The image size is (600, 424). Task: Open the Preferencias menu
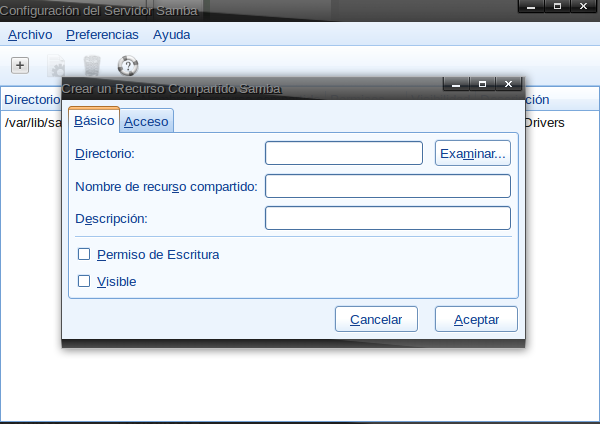[102, 35]
